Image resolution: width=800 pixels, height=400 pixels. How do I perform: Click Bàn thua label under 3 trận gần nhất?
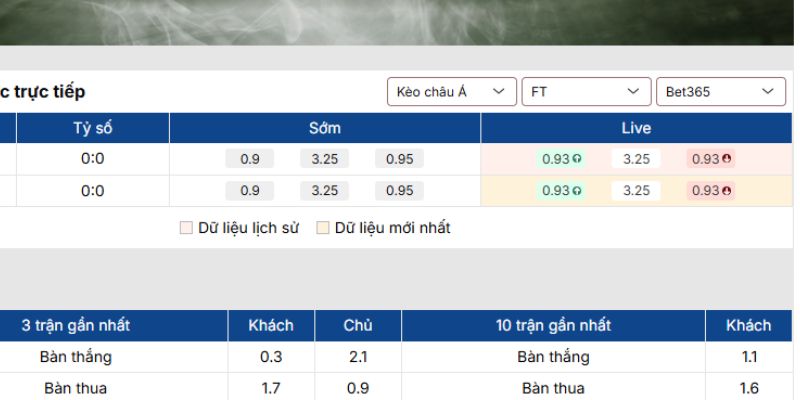(x=76, y=388)
